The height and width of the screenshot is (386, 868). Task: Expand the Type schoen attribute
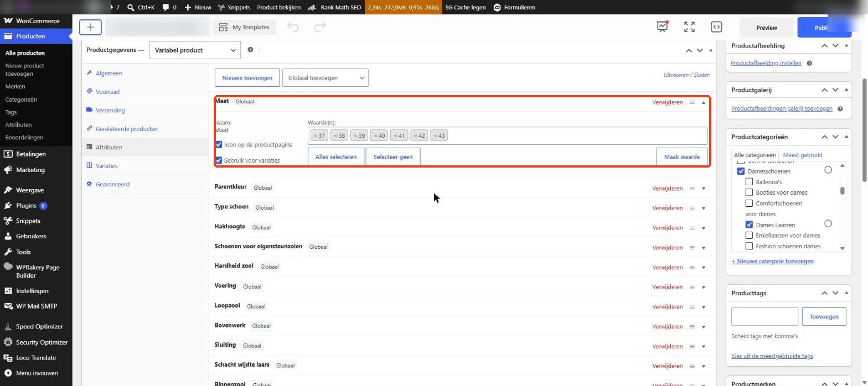click(704, 208)
